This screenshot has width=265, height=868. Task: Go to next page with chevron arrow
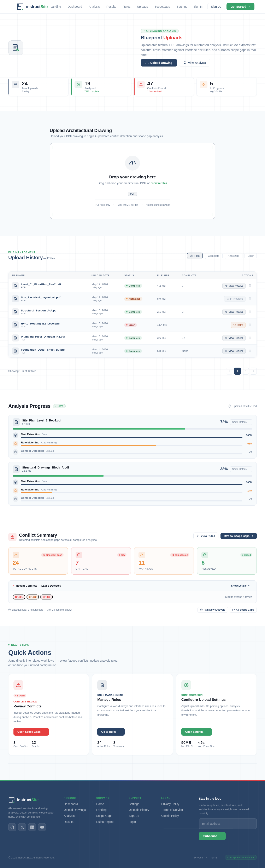(253, 371)
